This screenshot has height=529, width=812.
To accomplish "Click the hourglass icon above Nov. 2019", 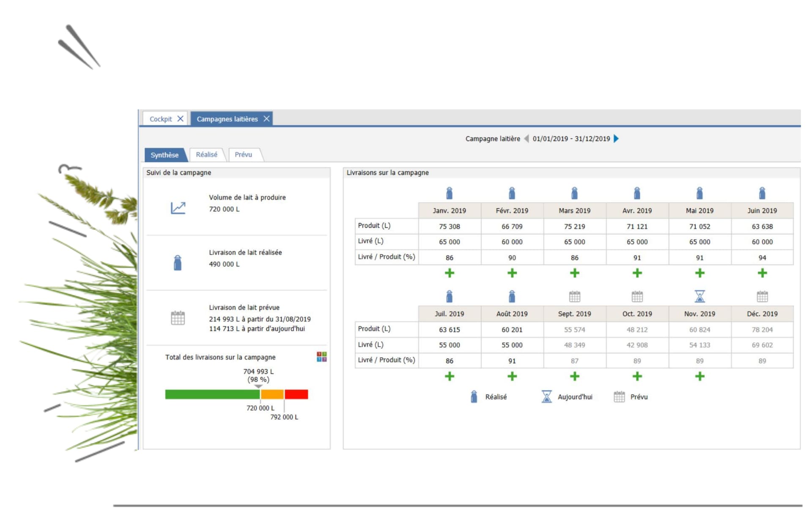I will coord(700,296).
